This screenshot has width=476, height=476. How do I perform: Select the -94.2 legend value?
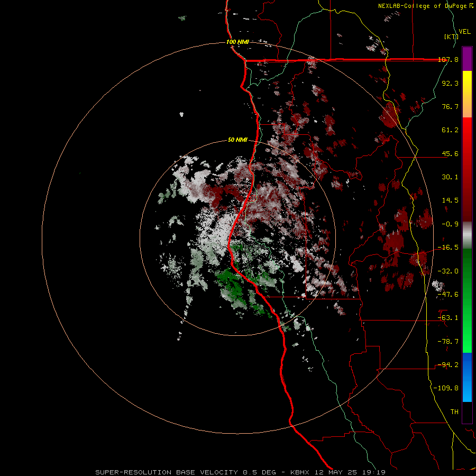(448, 365)
